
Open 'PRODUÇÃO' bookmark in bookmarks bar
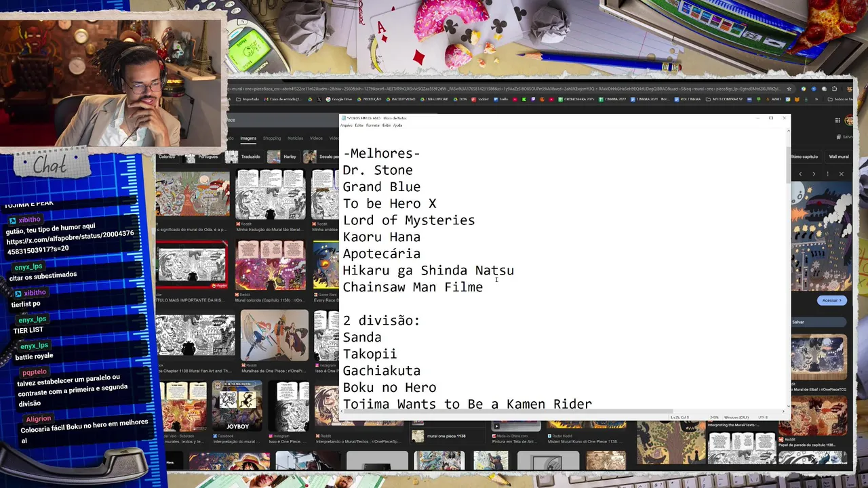(370, 100)
